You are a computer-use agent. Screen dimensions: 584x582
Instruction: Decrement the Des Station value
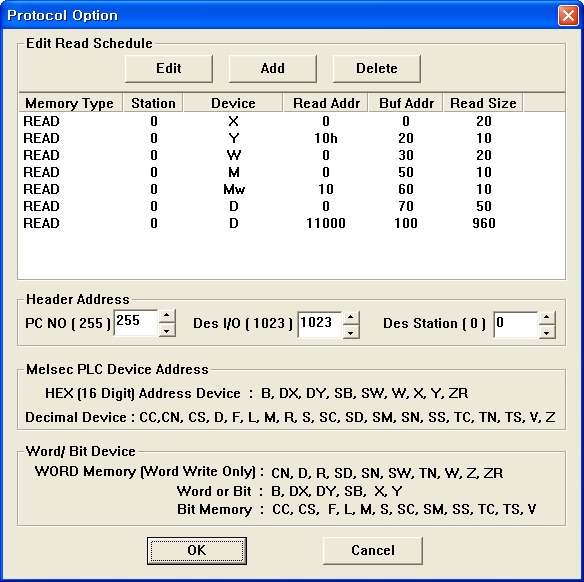pos(547,332)
